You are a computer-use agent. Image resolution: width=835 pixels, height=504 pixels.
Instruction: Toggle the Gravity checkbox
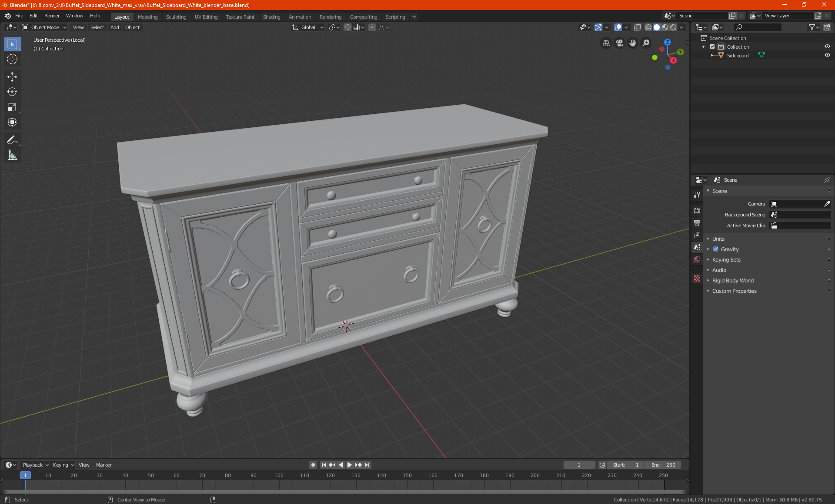716,249
